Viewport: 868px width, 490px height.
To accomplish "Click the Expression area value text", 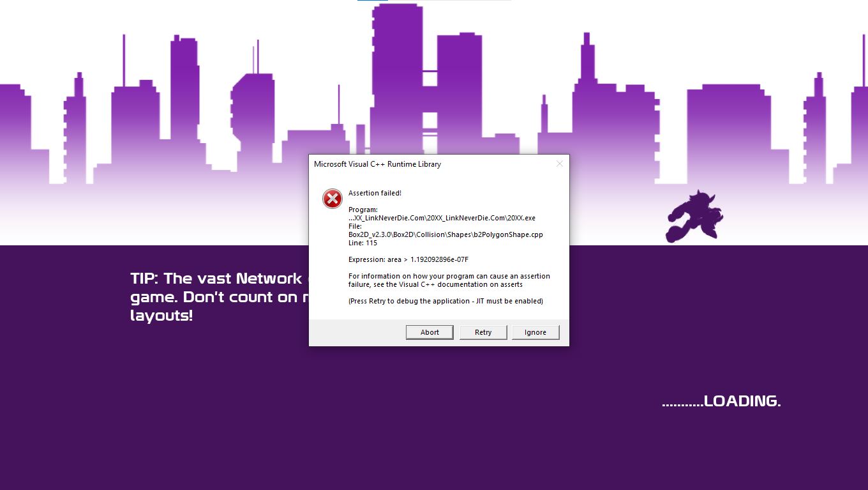I will [408, 259].
